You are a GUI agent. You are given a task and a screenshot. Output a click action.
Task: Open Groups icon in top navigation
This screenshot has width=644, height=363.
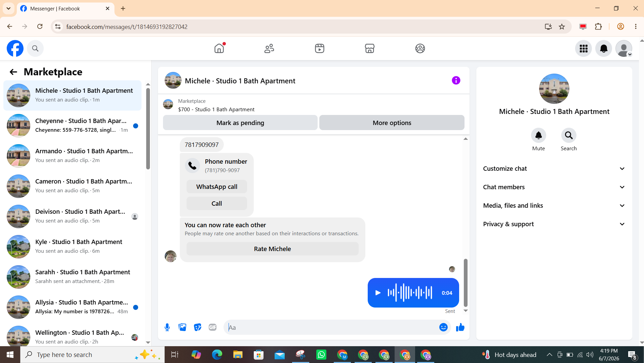point(420,48)
